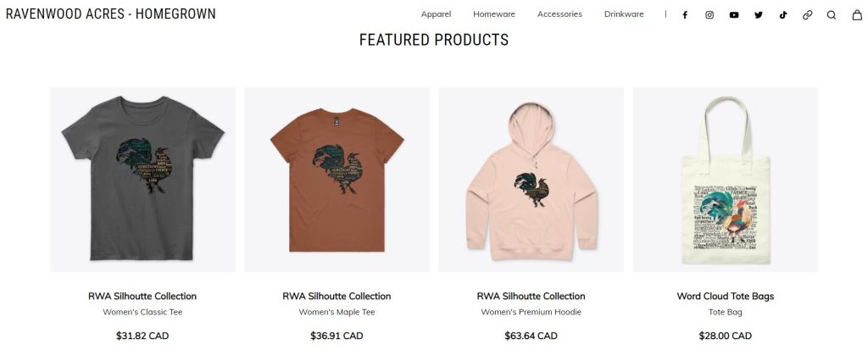Viewport: 868px width, 361px height.
Task: View the pink hoodie product image
Action: (x=531, y=180)
